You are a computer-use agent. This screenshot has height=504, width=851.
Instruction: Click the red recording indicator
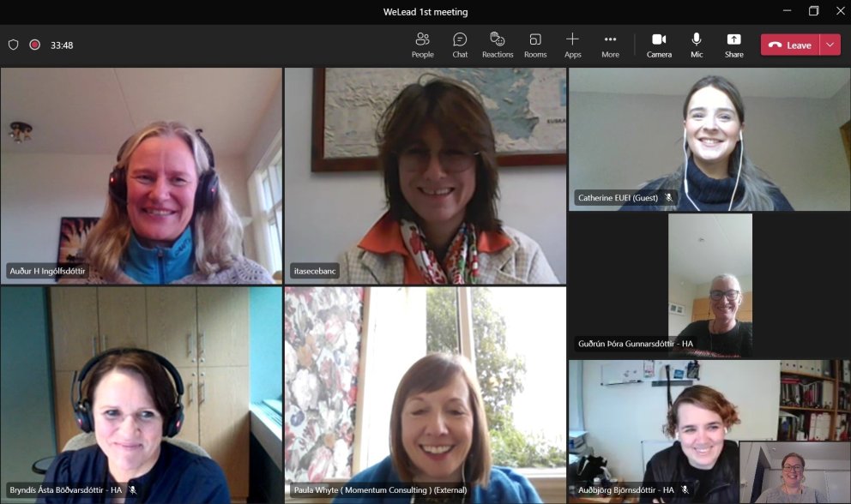tap(35, 45)
